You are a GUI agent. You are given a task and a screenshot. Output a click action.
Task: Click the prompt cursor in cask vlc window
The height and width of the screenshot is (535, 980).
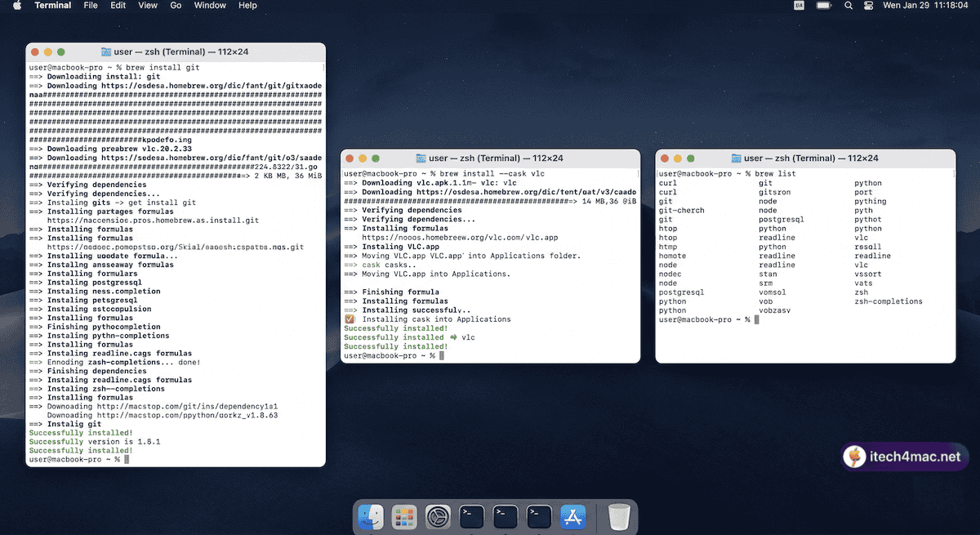pyautogui.click(x=442, y=356)
